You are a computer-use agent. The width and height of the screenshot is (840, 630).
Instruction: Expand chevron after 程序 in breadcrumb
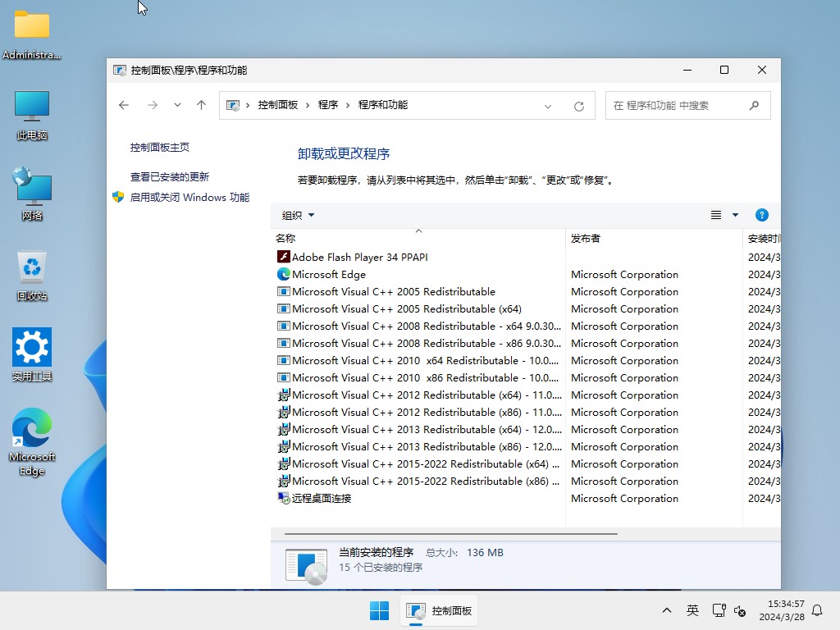point(348,106)
